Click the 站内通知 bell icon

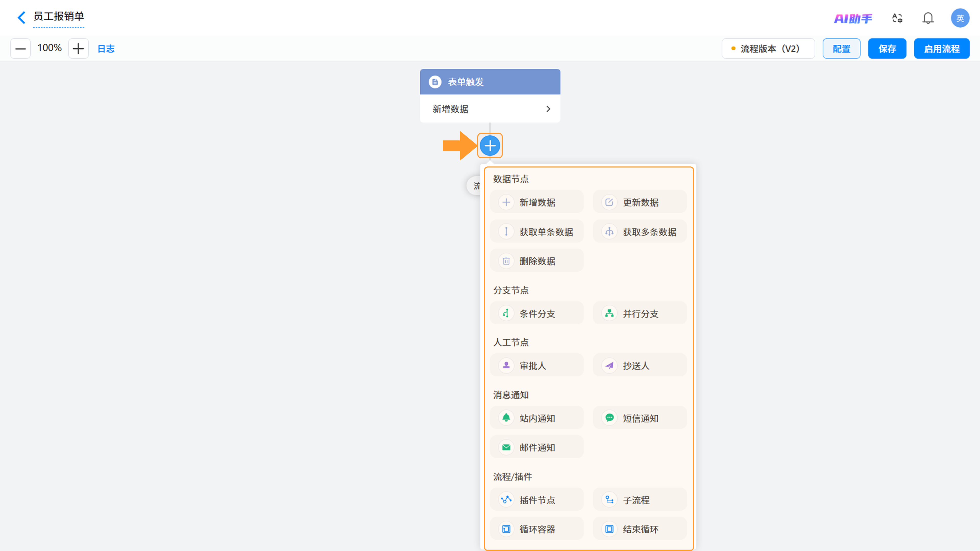click(x=506, y=418)
